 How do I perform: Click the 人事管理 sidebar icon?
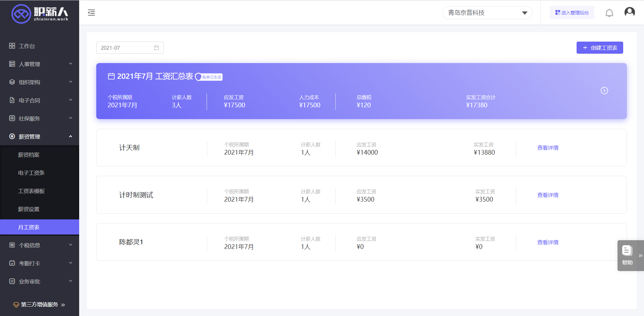[x=12, y=64]
